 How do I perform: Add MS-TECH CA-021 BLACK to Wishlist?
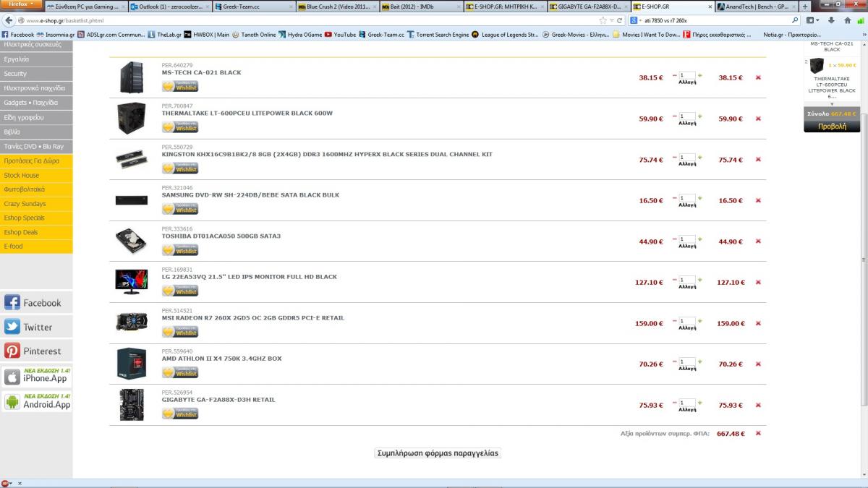point(180,87)
